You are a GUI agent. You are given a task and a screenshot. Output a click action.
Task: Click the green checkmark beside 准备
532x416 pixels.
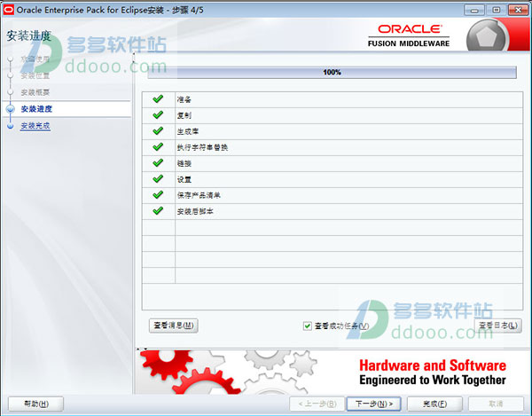click(x=158, y=99)
